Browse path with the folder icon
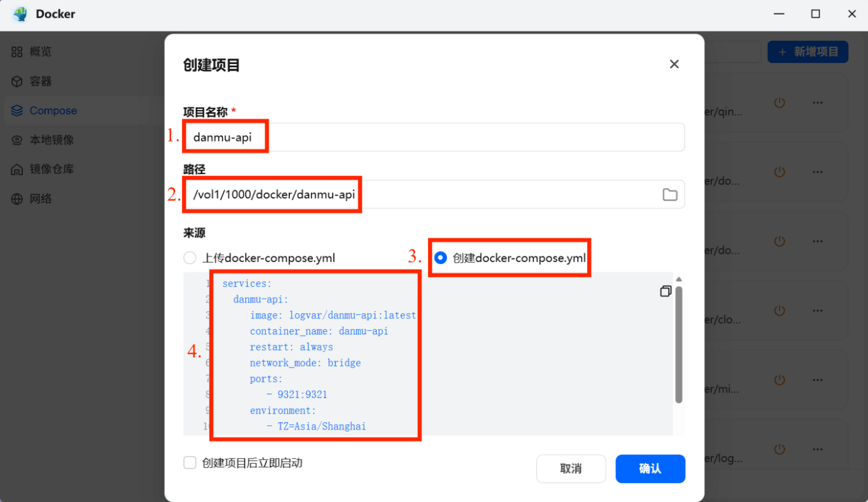 pos(670,194)
